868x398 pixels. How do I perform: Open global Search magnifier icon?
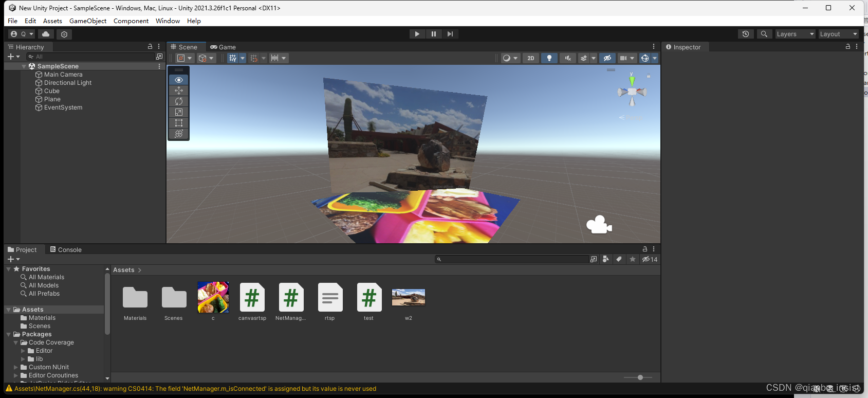point(764,34)
